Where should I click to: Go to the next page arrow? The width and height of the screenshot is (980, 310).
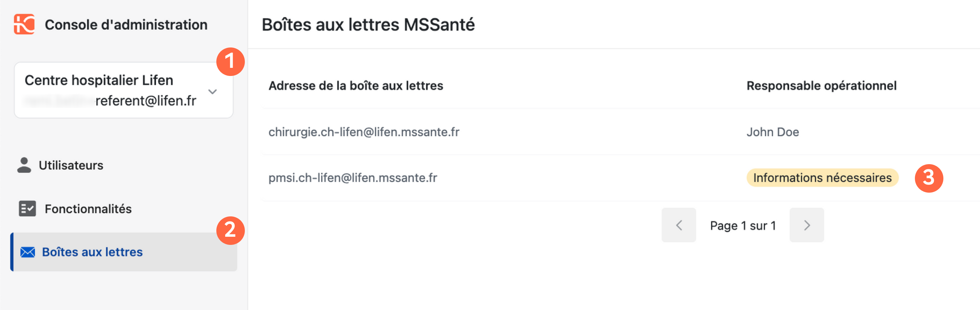pos(806,225)
